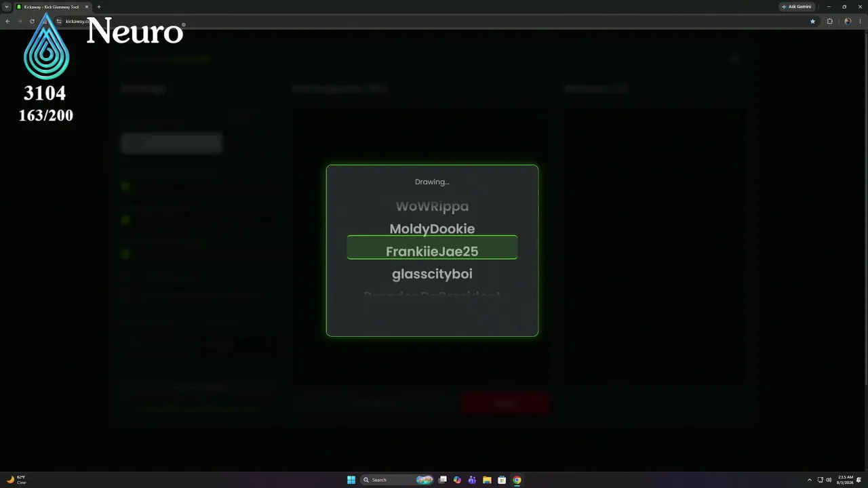Click the Ask Gemini button
This screenshot has width=868, height=488.
point(797,7)
